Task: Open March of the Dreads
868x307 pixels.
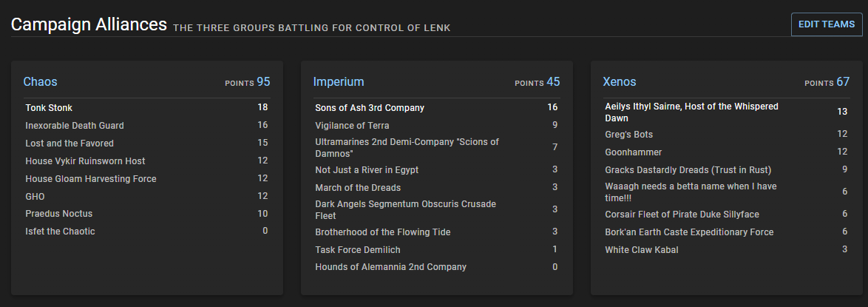Action: 358,188
